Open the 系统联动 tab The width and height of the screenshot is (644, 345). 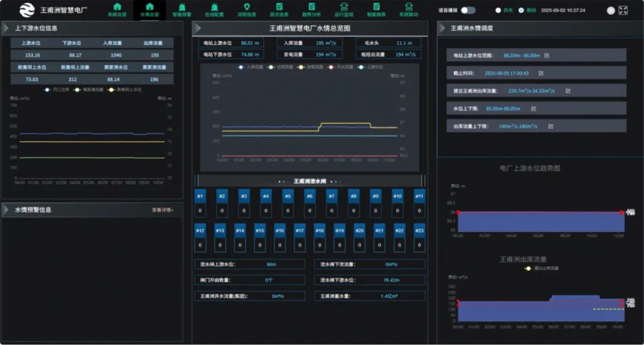pyautogui.click(x=408, y=10)
